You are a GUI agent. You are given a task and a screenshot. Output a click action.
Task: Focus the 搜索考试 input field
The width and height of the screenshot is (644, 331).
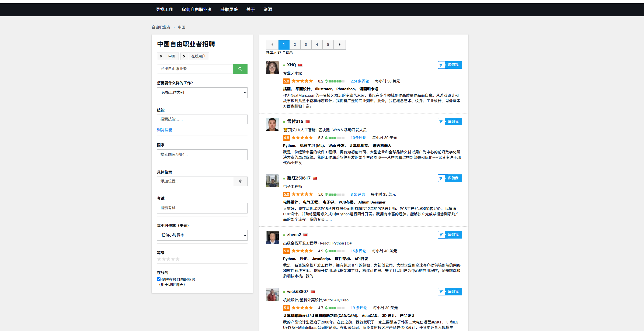(202, 208)
